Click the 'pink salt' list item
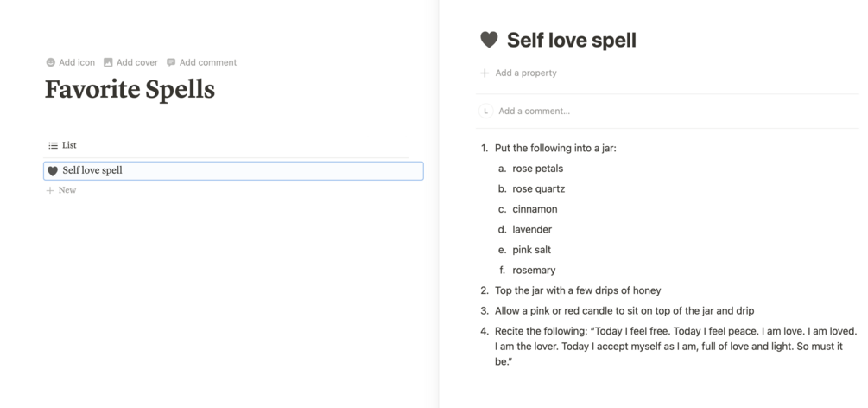 [531, 250]
